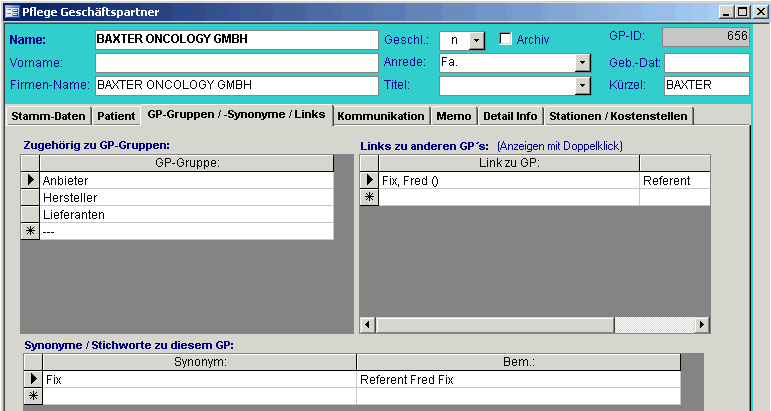This screenshot has height=411, width=771.
Task: Maximize the Pflege Geschäftspartner window
Action: tap(742, 12)
